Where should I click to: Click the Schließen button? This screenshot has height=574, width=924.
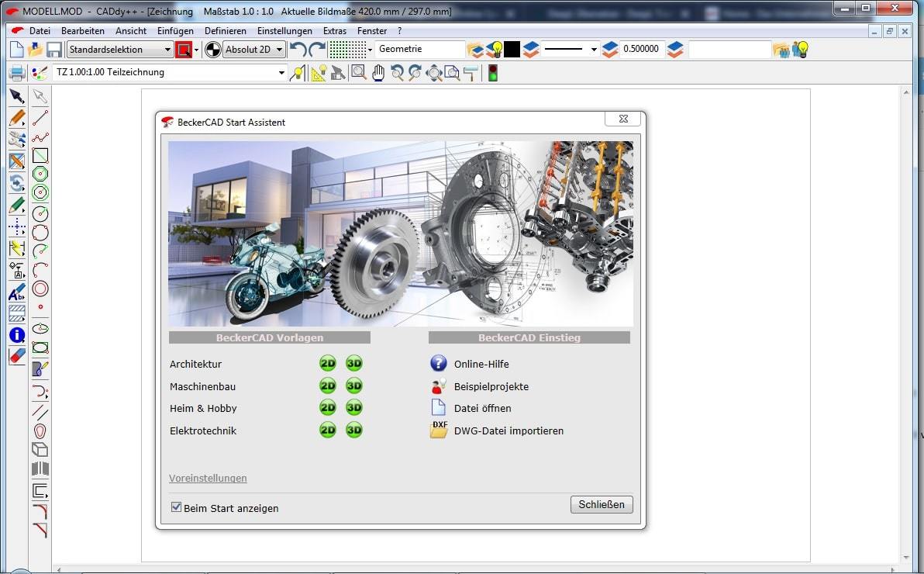pyautogui.click(x=601, y=504)
